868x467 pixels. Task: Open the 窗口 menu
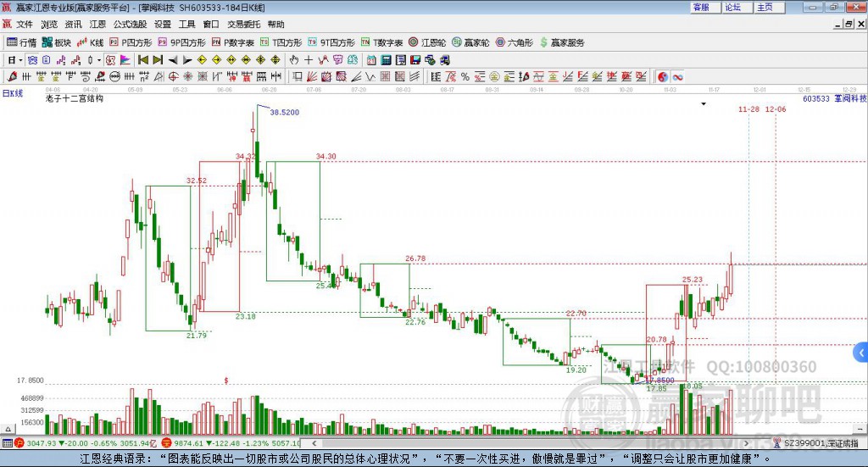tap(211, 25)
